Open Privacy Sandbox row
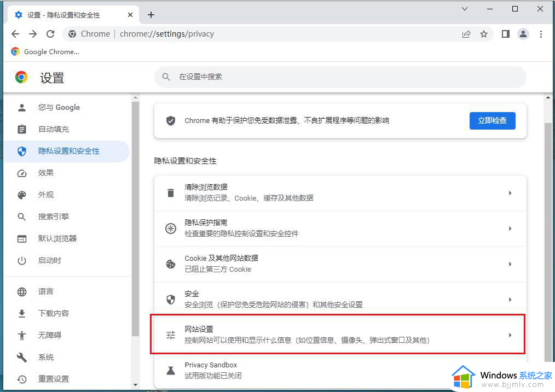Viewport: 555px width, 392px height. tap(340, 371)
